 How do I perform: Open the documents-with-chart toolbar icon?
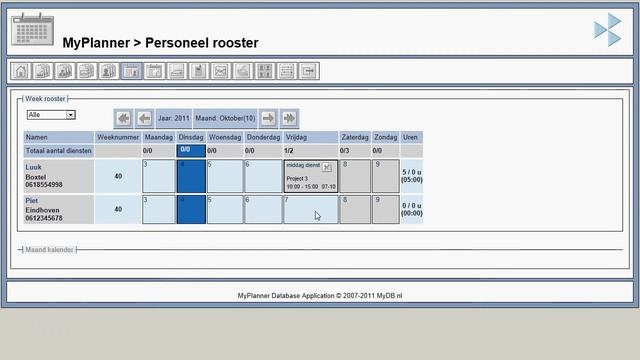[42, 71]
